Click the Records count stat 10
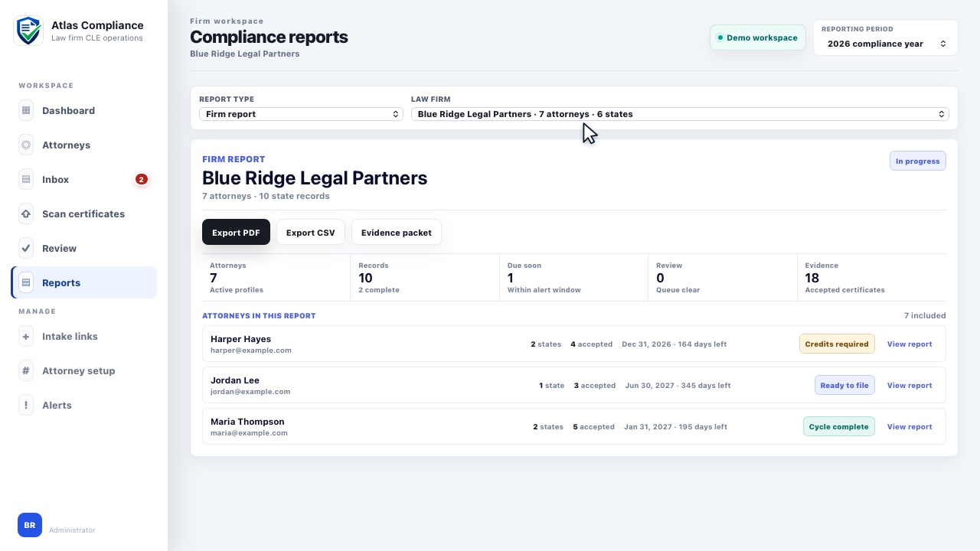980x551 pixels. coord(366,278)
